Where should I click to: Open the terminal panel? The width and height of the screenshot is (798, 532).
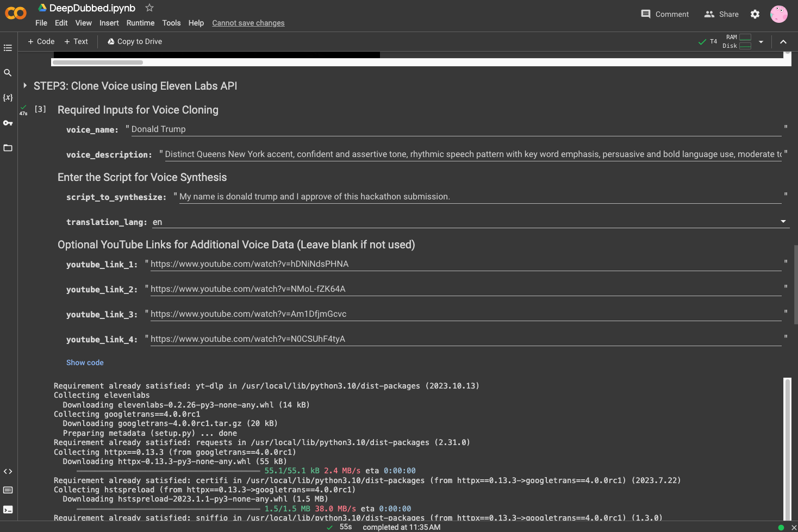click(8, 510)
